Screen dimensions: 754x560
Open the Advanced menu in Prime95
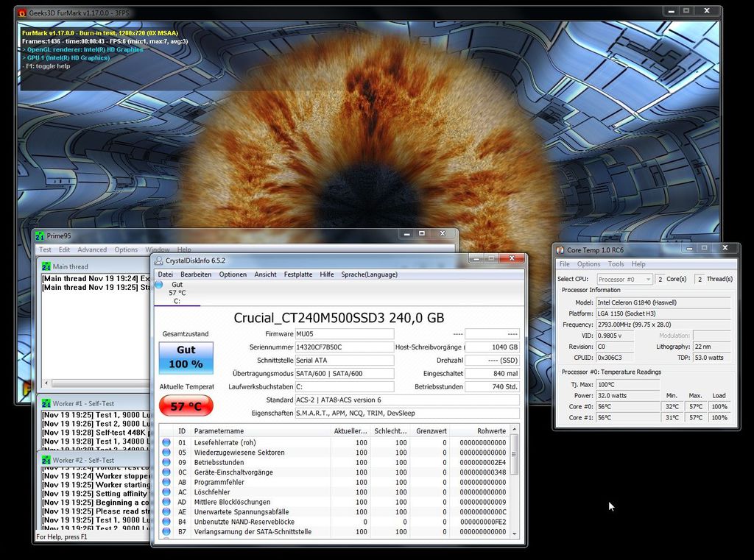92,249
